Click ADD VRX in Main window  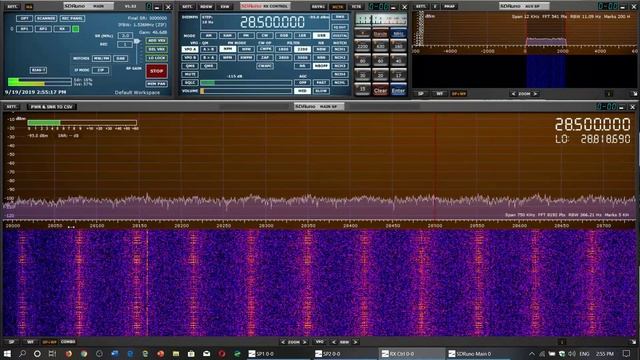[x=156, y=41]
